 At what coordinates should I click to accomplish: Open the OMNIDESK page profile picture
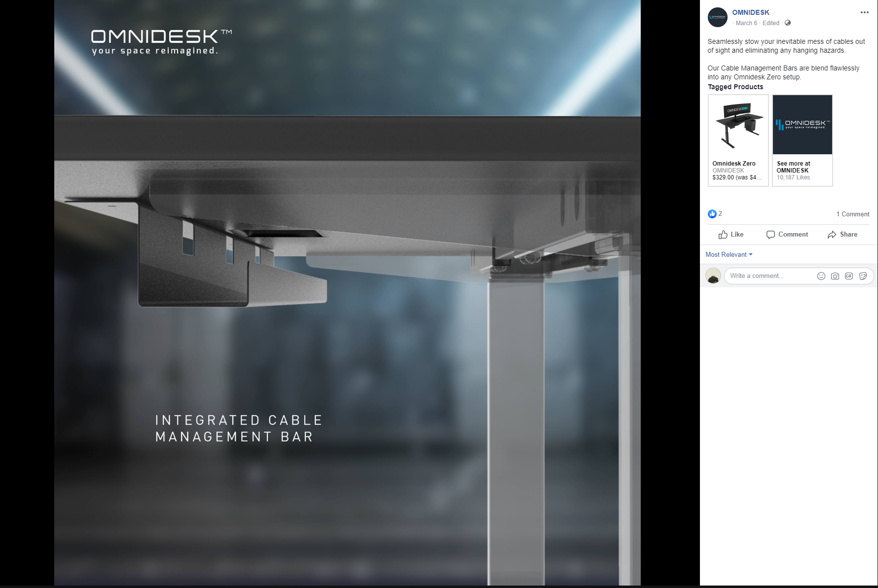[718, 17]
